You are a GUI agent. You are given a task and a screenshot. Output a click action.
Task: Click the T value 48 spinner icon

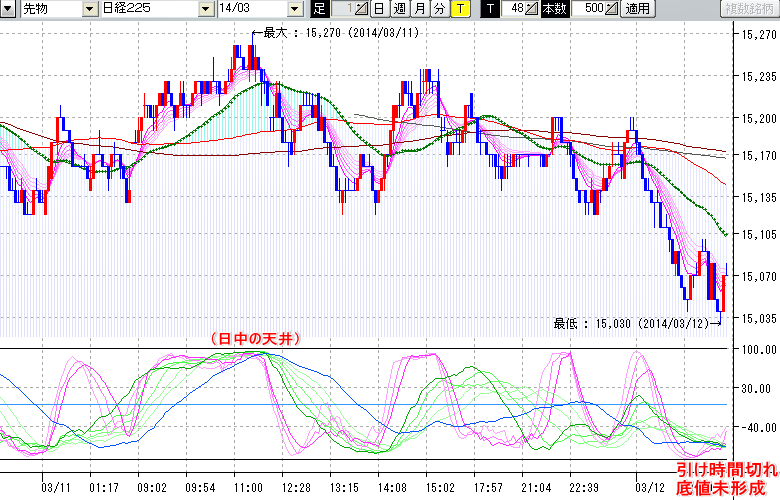[532, 9]
